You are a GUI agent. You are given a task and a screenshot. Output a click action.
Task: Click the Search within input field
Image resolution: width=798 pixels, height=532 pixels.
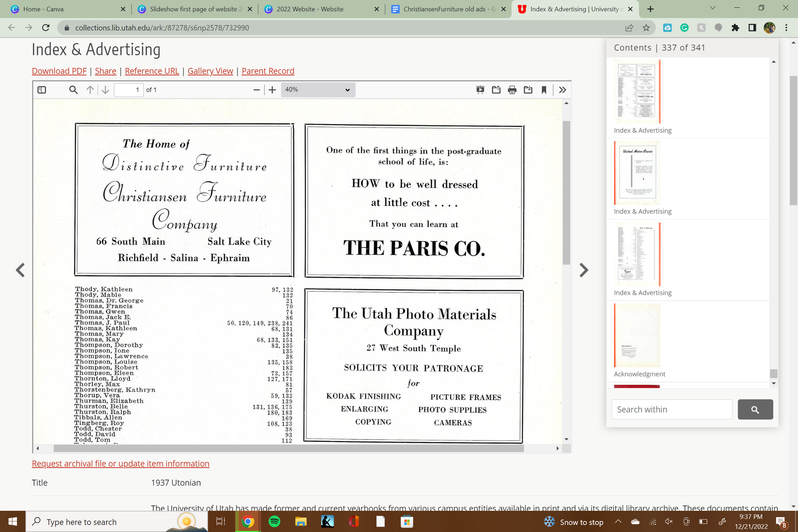pyautogui.click(x=671, y=409)
